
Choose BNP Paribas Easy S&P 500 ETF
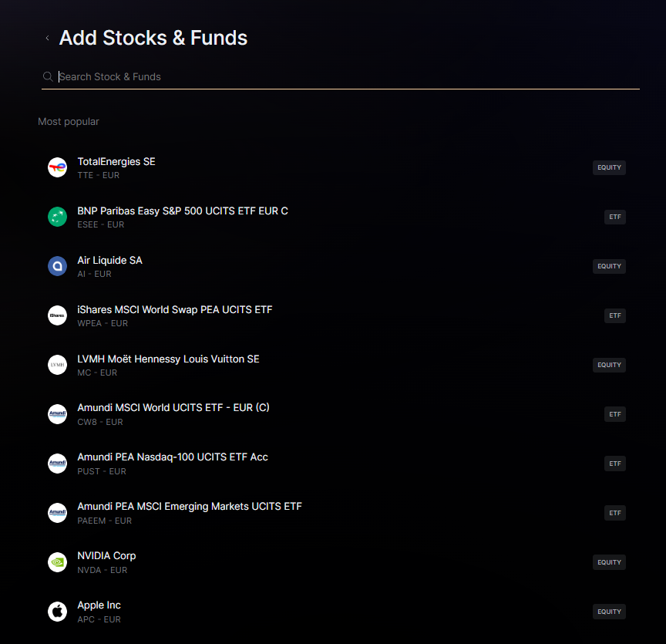[183, 211]
